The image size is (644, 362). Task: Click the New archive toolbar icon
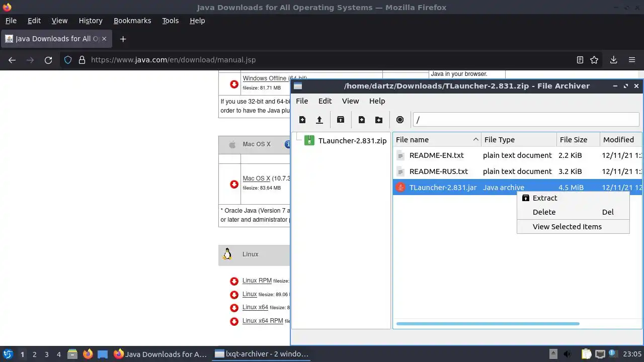(302, 120)
